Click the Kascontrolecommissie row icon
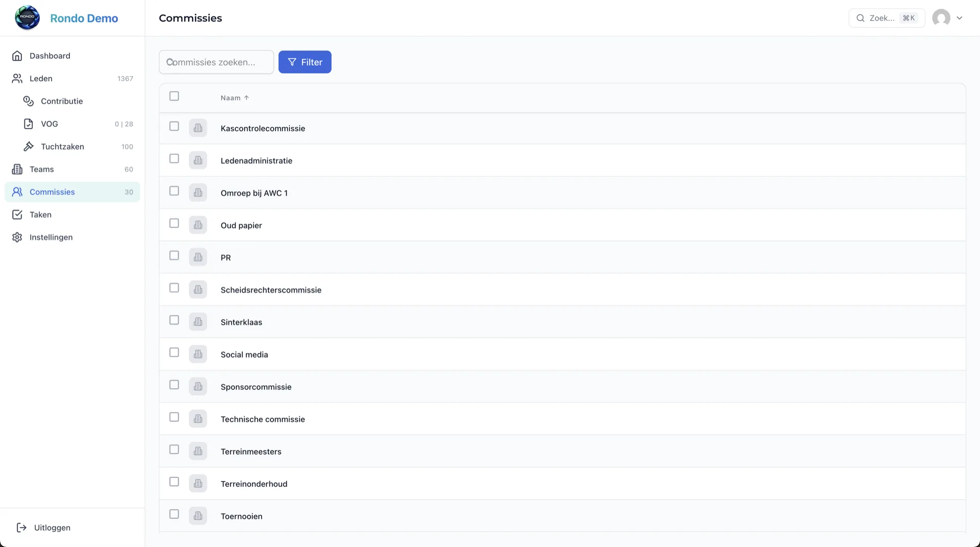The height and width of the screenshot is (547, 980). pyautogui.click(x=198, y=128)
